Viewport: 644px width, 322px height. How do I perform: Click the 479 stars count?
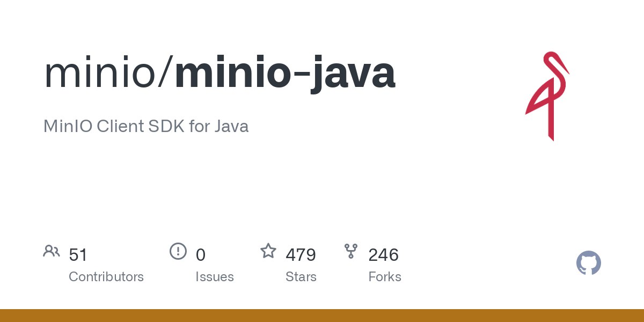pyautogui.click(x=301, y=255)
